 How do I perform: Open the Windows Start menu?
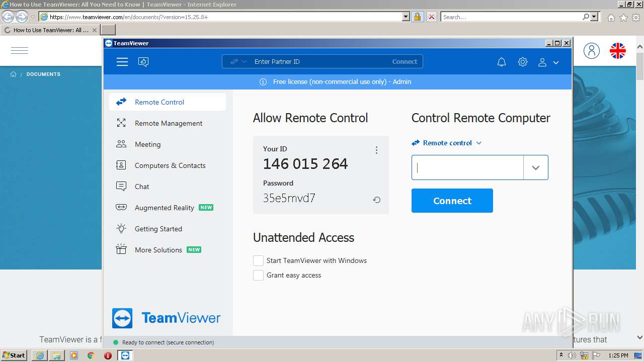click(14, 355)
